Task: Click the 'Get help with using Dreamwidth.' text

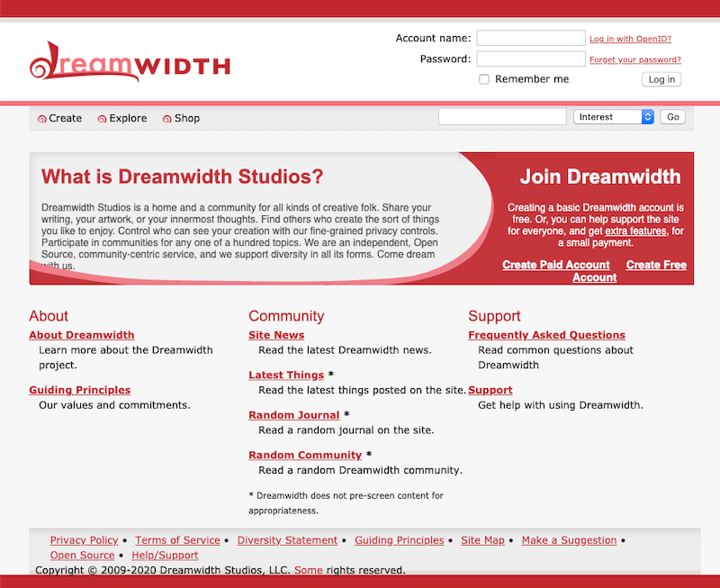Action: (561, 405)
